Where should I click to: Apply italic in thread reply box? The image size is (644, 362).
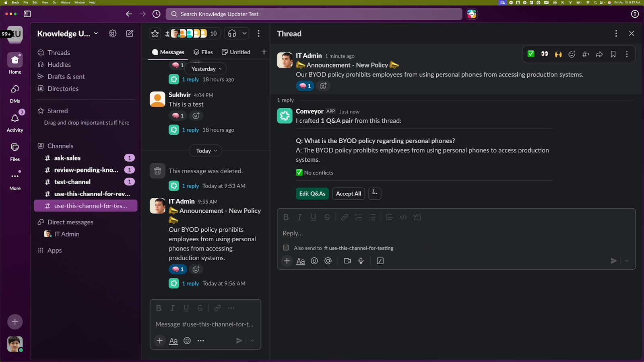pyautogui.click(x=299, y=217)
